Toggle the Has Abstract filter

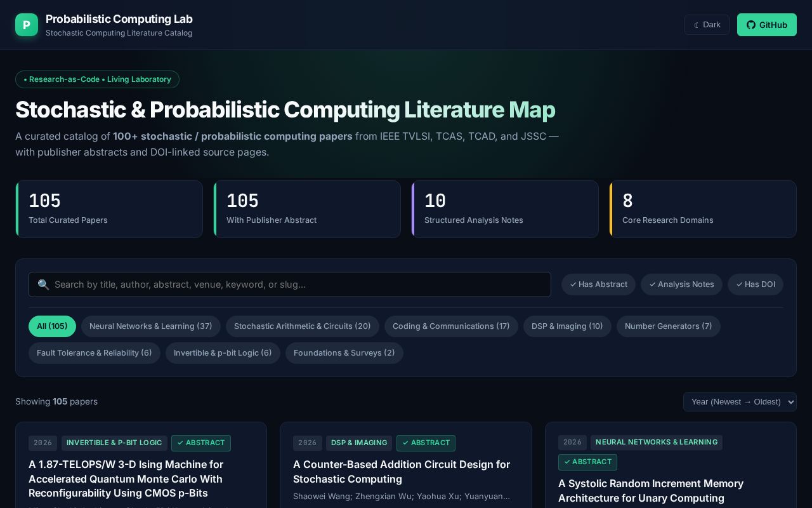coord(598,284)
